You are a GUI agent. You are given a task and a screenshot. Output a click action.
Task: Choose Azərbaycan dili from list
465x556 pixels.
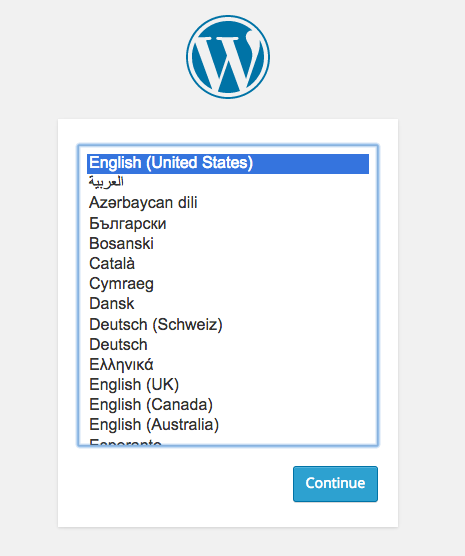[228, 202]
